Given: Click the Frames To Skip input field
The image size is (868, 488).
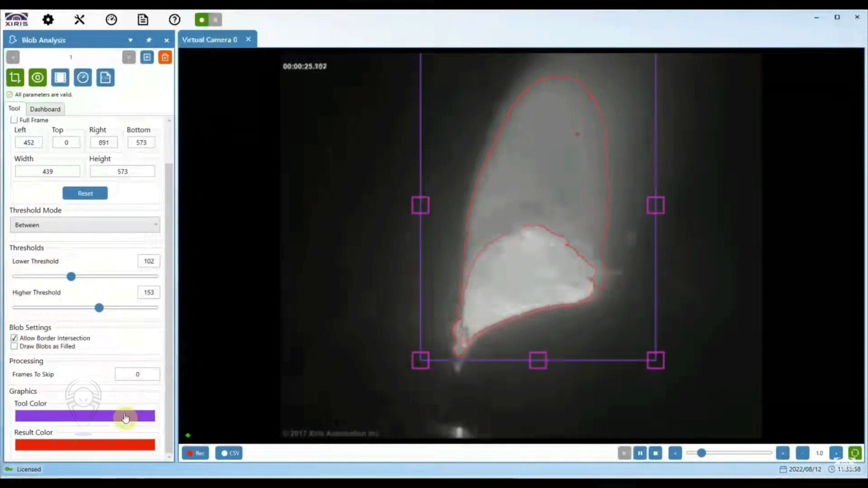Looking at the screenshot, I should pyautogui.click(x=137, y=374).
